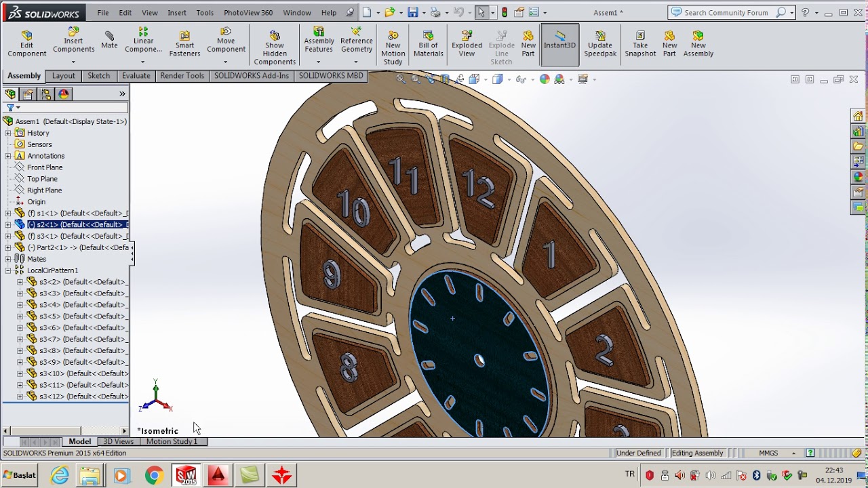The width and height of the screenshot is (868, 488).
Task: Switch to the Render Tools tab
Action: (x=182, y=76)
